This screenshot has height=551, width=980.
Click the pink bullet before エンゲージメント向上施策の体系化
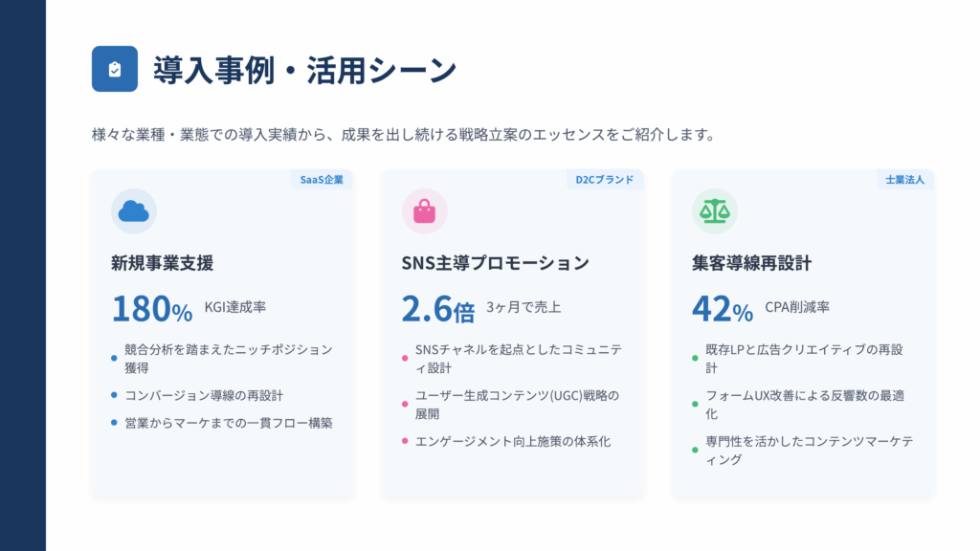pyautogui.click(x=405, y=441)
